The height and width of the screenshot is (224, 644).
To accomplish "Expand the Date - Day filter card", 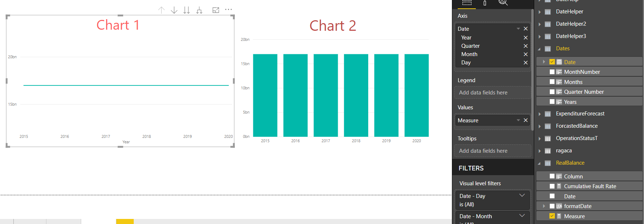I will point(522,195).
